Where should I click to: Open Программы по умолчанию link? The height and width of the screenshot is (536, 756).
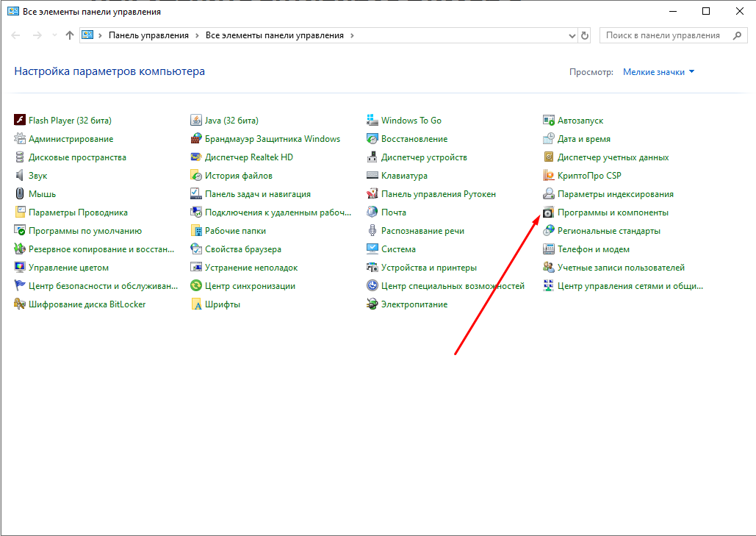click(x=85, y=231)
